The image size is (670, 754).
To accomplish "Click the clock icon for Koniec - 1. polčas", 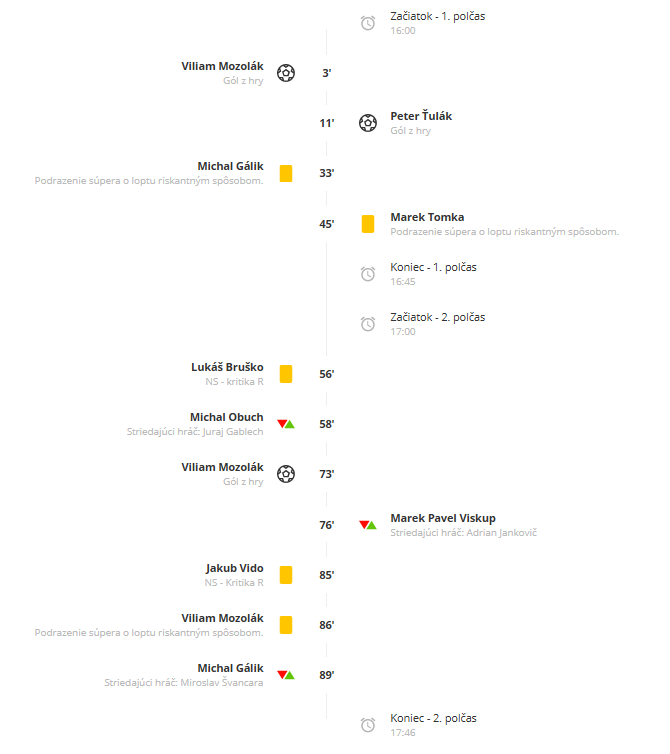I will tap(368, 274).
